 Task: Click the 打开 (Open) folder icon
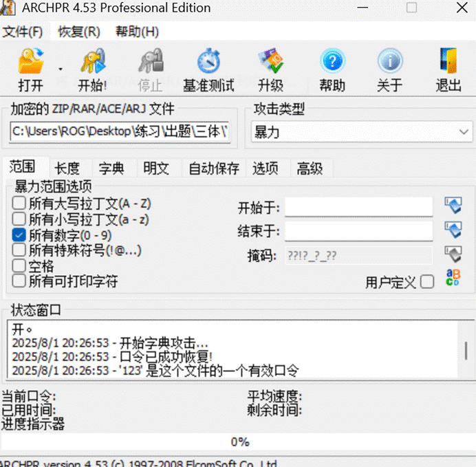(x=31, y=61)
